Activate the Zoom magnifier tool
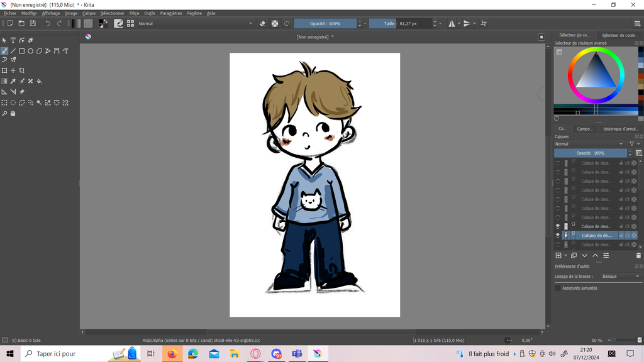Image resolution: width=644 pixels, height=362 pixels. 4,114
